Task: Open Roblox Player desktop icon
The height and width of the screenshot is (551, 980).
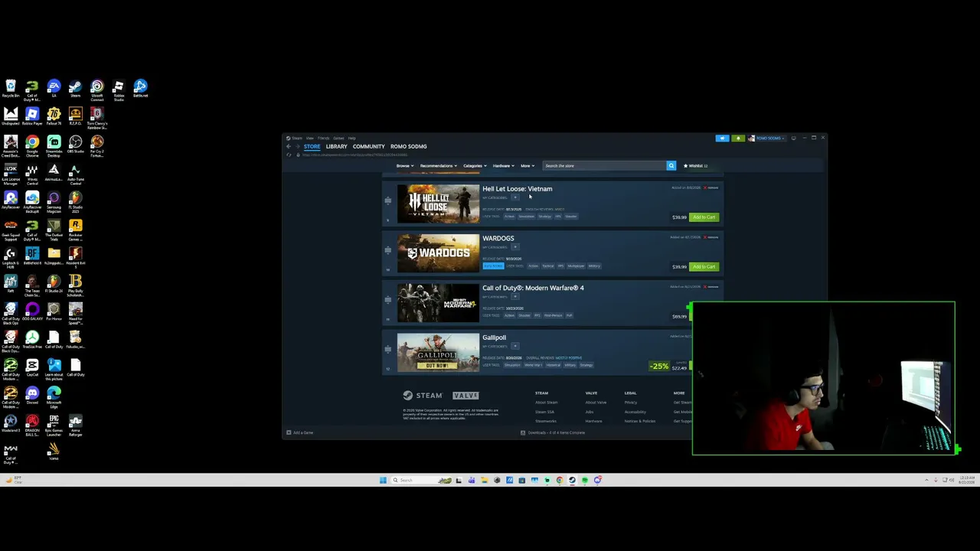Action: tap(32, 117)
